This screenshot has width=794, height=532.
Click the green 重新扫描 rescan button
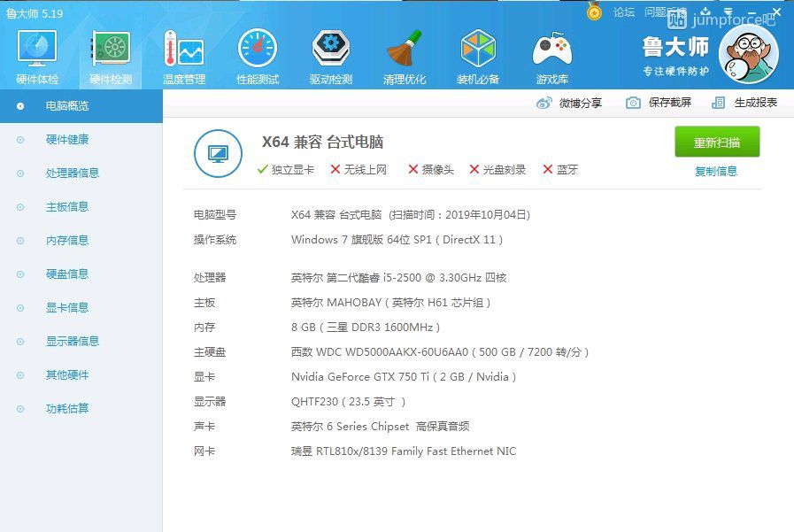717,142
